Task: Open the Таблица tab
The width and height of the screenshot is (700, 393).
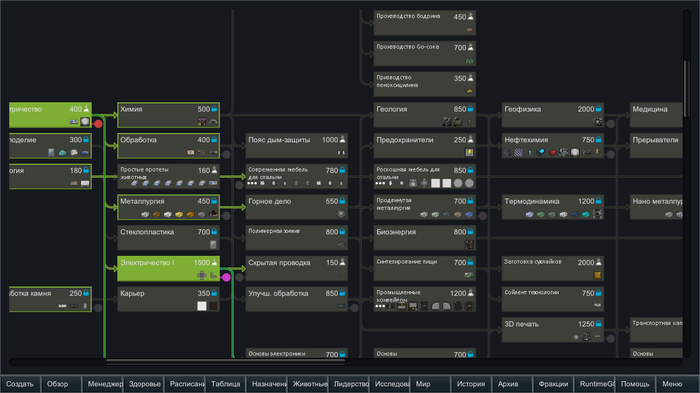Action: [x=225, y=384]
